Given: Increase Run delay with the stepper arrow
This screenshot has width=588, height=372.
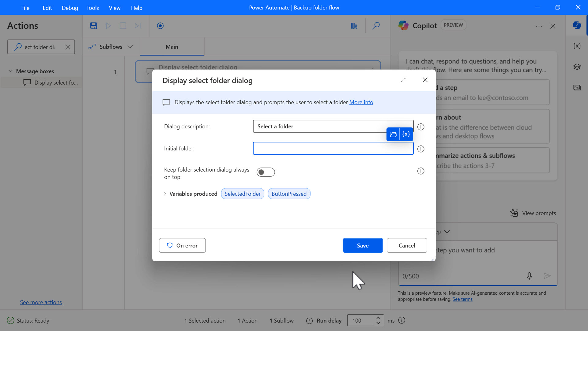Looking at the screenshot, I should coord(378,318).
